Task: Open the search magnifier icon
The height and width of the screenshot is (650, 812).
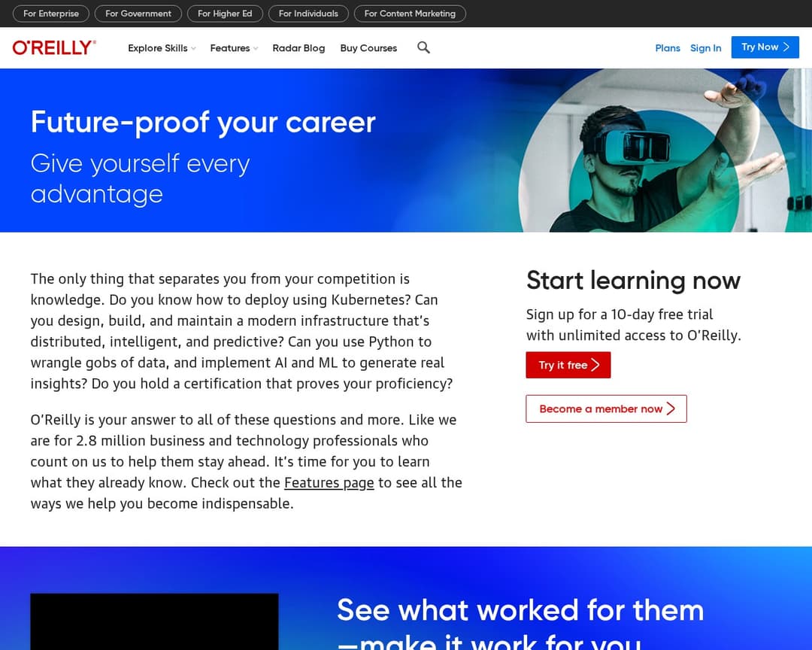Action: 423,47
